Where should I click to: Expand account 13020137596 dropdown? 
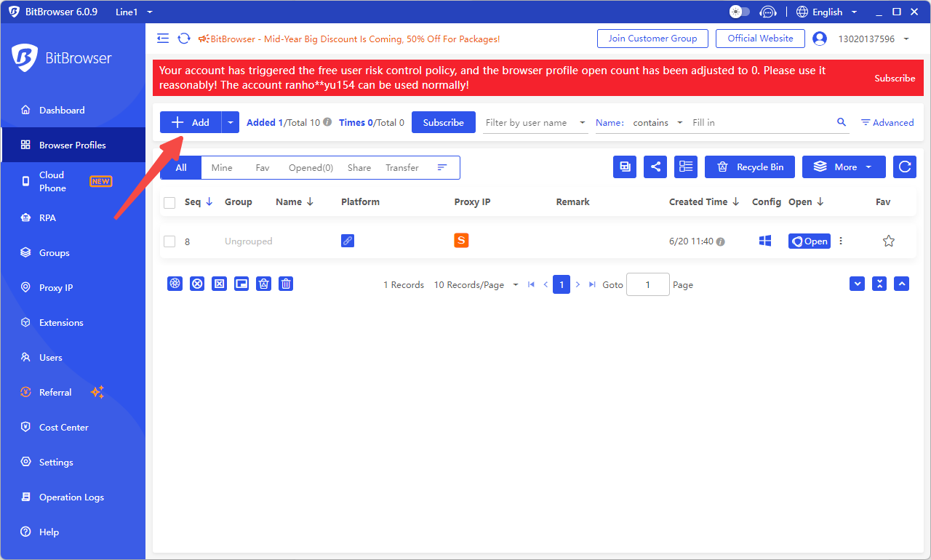click(x=874, y=39)
